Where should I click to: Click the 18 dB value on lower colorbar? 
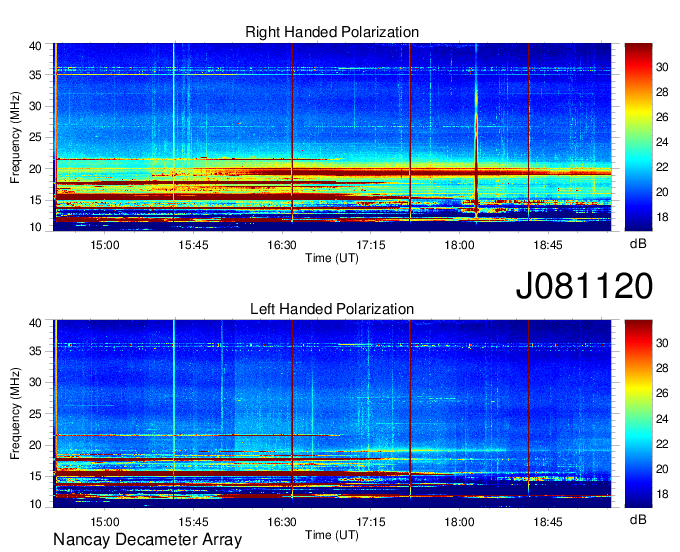pos(662,494)
